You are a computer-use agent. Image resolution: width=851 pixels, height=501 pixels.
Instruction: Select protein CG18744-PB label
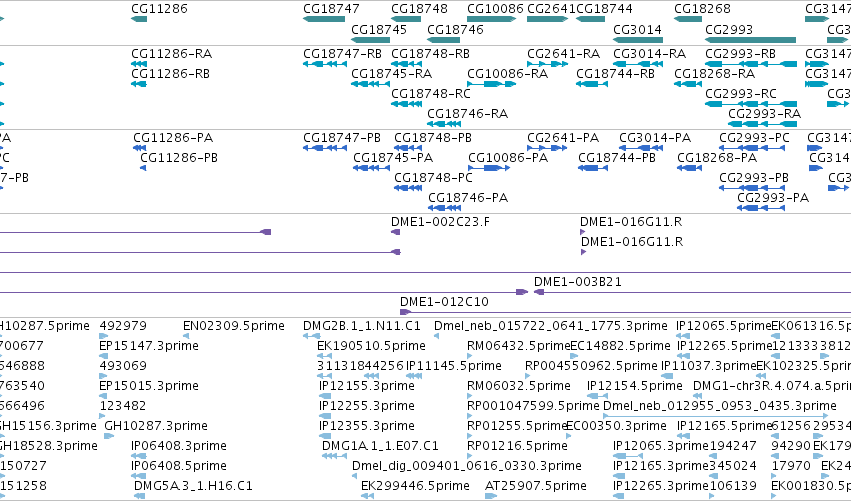click(617, 158)
